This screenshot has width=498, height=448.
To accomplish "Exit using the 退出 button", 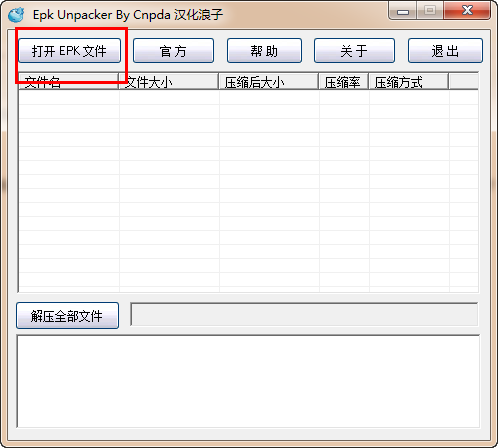I will [445, 51].
